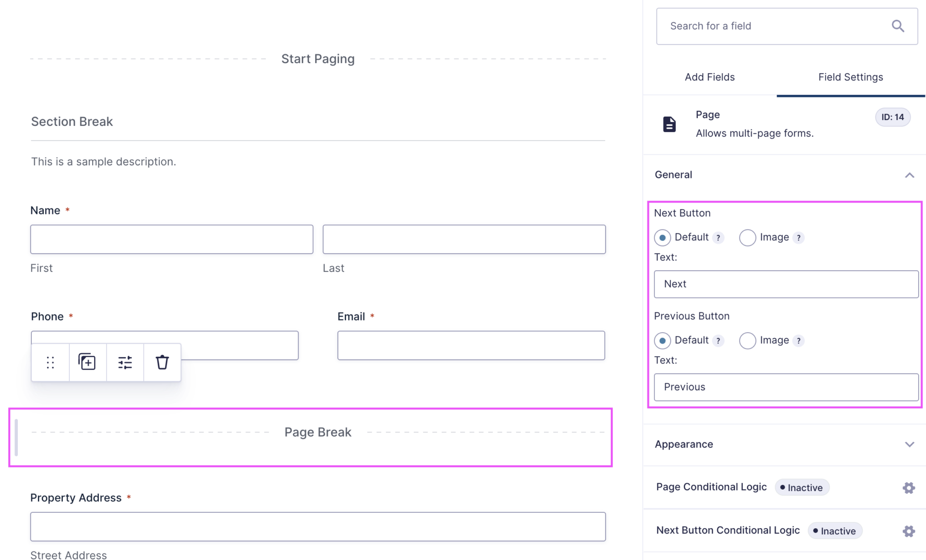
Task: Collapse the General settings section
Action: (909, 175)
